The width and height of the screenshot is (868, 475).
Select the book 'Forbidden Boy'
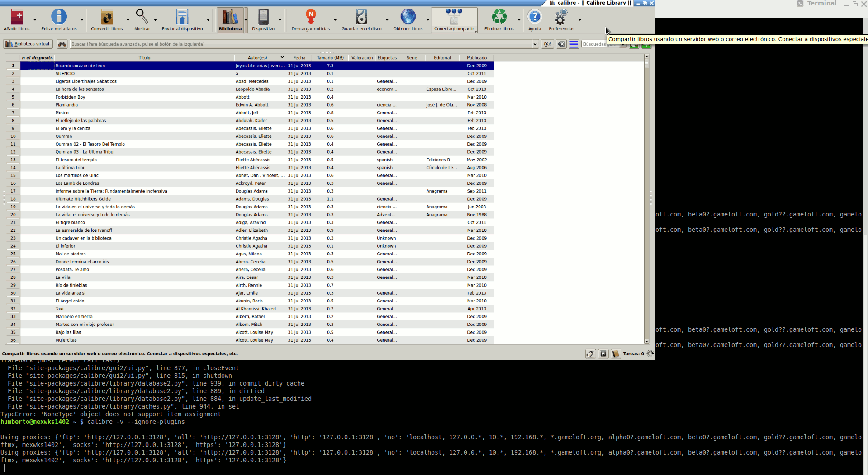(x=70, y=97)
